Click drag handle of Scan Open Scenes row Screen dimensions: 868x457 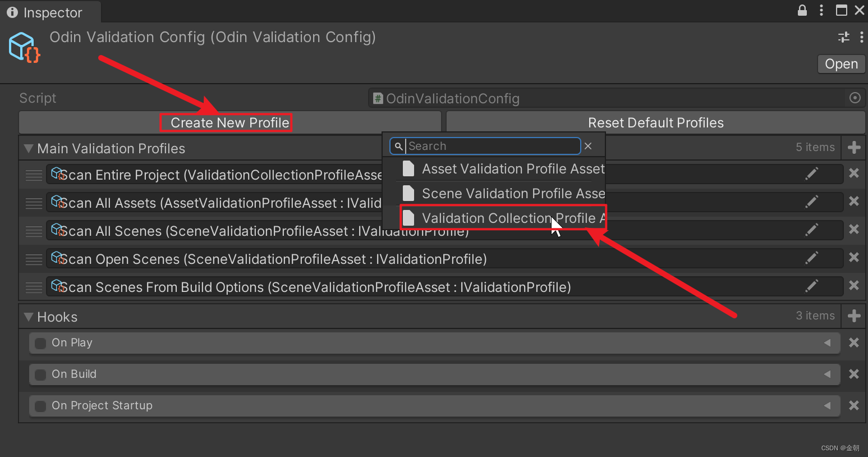click(x=34, y=259)
